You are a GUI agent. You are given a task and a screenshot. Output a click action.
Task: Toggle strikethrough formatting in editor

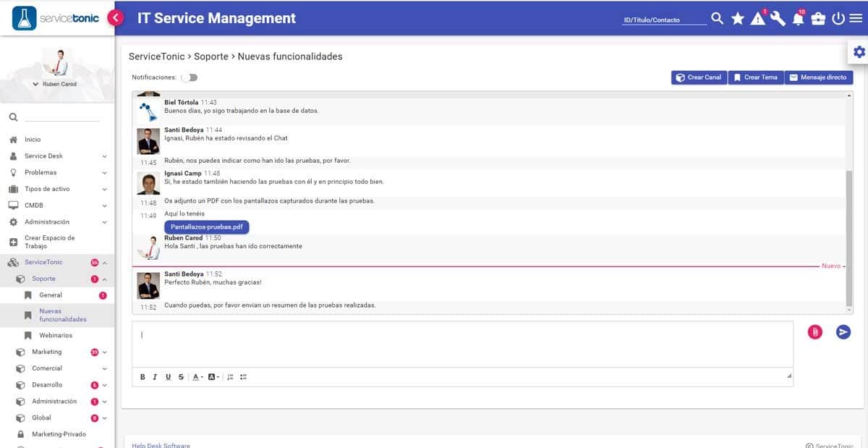point(181,377)
